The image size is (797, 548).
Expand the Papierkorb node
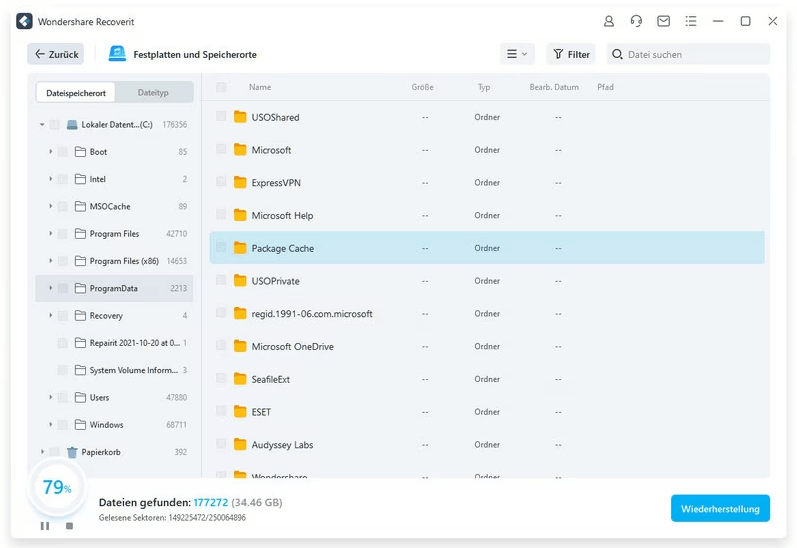42,452
